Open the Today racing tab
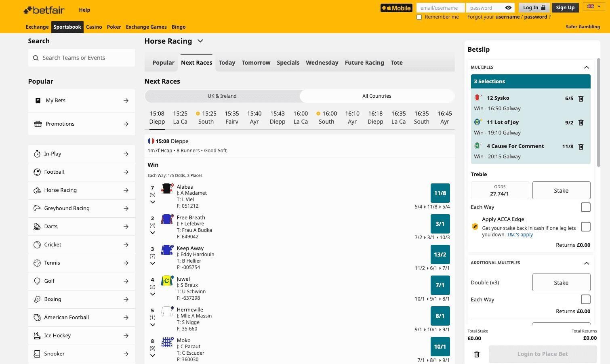The width and height of the screenshot is (610, 364). (227, 63)
